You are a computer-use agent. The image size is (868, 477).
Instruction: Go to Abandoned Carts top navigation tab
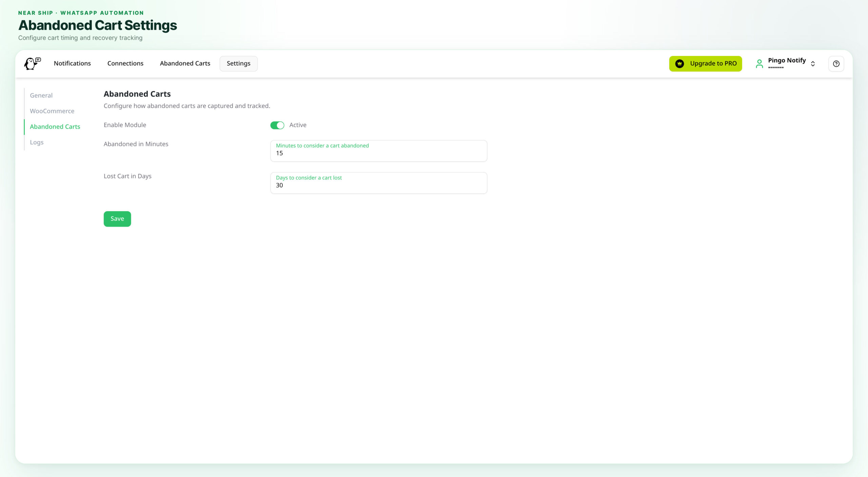[x=185, y=63]
